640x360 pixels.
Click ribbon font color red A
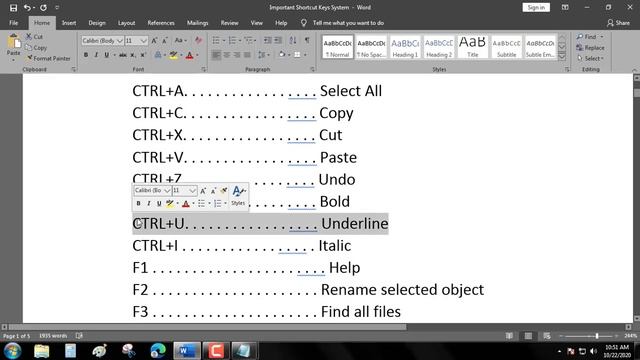point(189,55)
